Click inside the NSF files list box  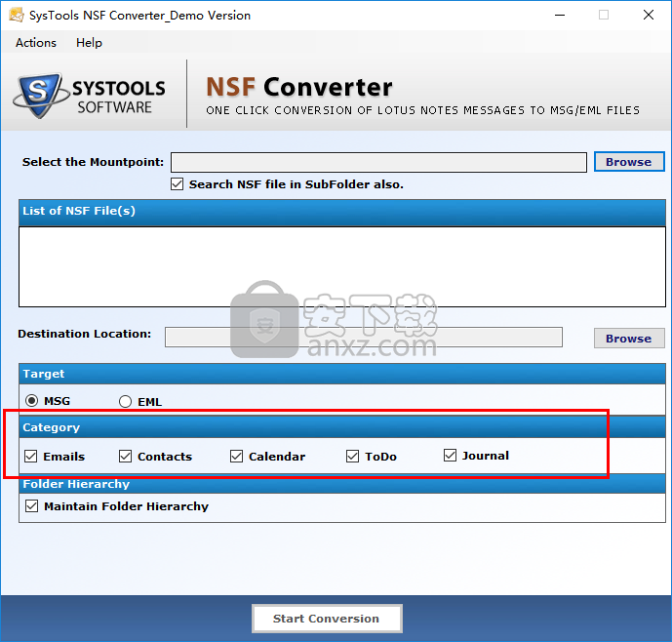(x=342, y=266)
